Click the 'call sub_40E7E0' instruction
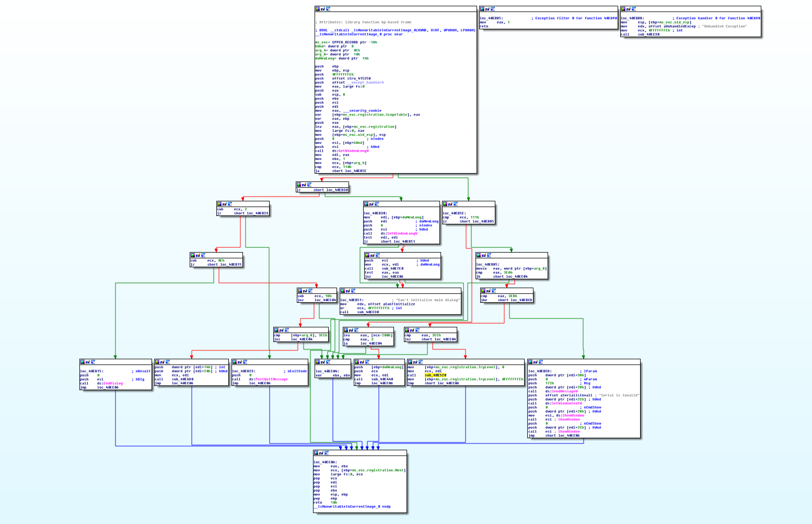This screenshot has height=524, width=812. click(x=384, y=268)
